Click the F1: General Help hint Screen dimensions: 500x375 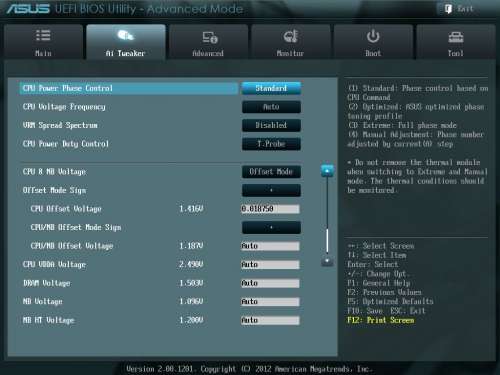pos(379,283)
